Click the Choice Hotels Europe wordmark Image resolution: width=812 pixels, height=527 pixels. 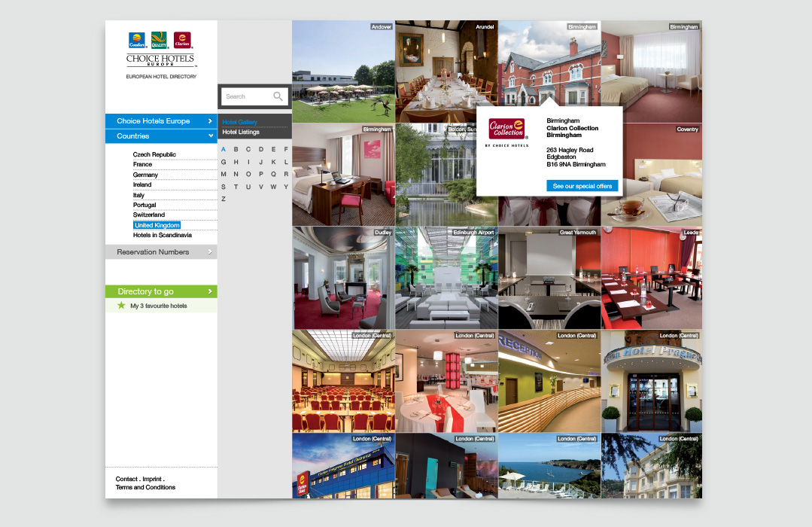tap(160, 60)
